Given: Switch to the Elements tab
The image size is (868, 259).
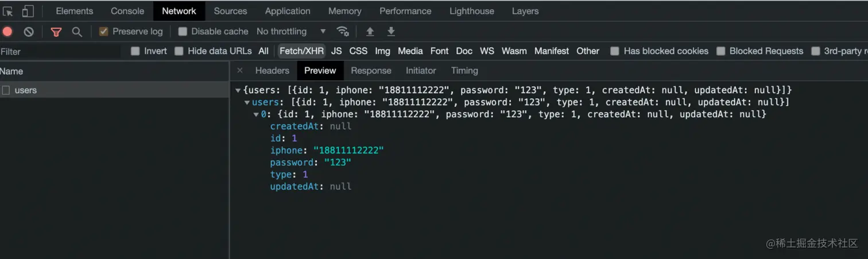Looking at the screenshot, I should point(75,11).
